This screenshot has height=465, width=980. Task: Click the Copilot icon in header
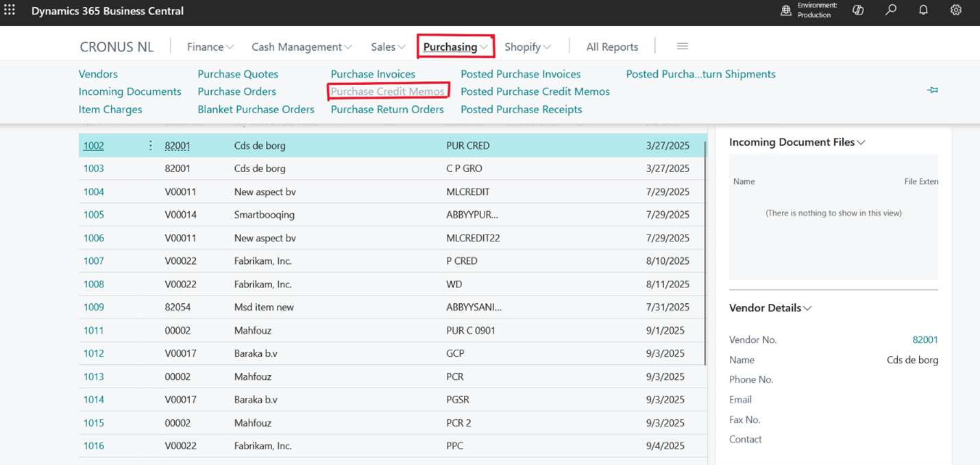tap(857, 10)
